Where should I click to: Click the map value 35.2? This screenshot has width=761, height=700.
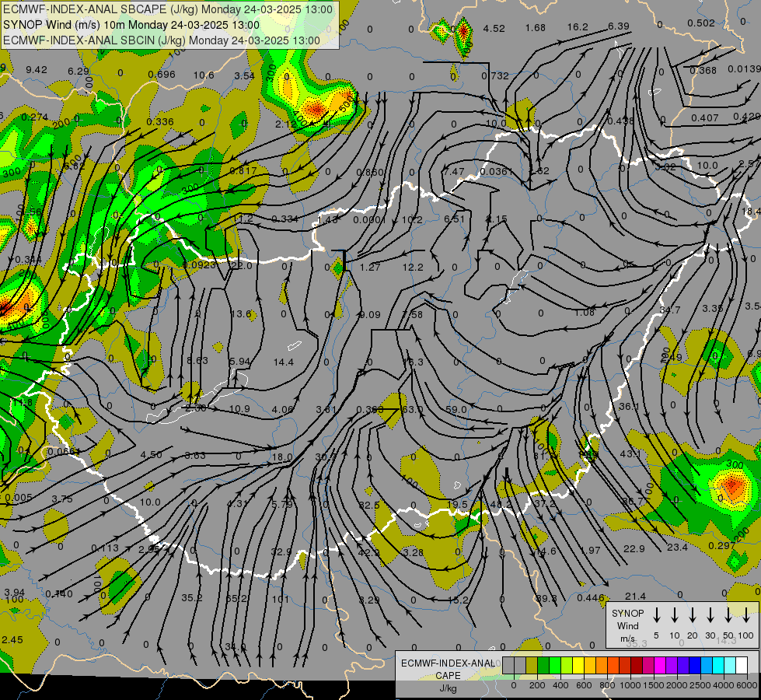192,598
